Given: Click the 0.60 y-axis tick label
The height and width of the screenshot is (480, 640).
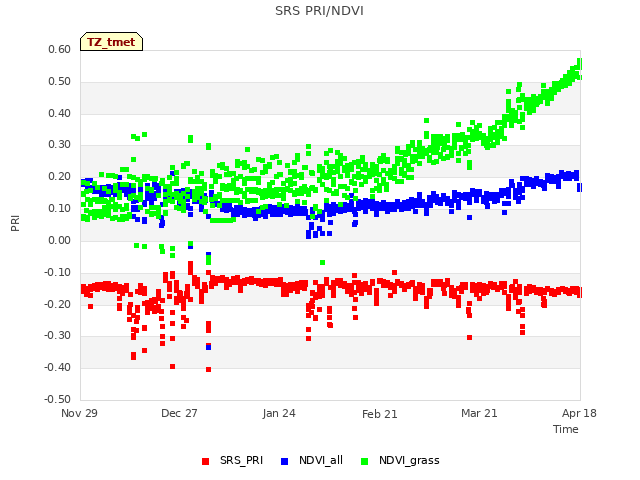Looking at the screenshot, I should [x=60, y=49].
